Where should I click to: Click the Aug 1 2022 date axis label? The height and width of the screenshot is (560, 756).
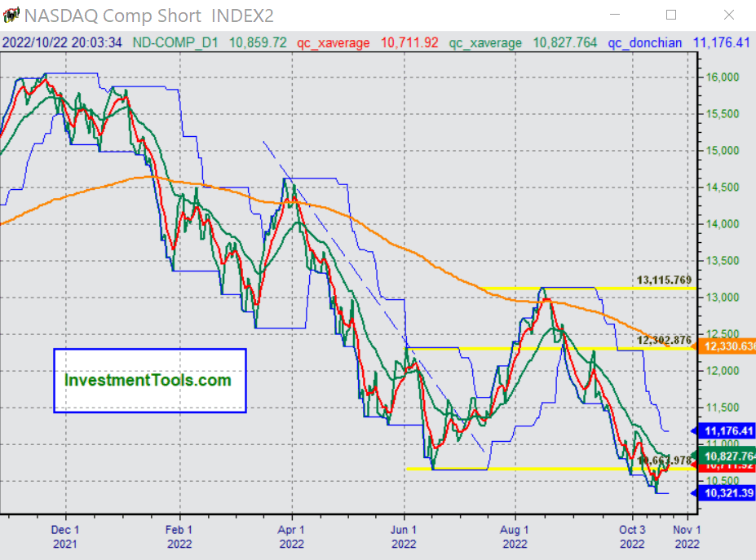click(x=515, y=536)
